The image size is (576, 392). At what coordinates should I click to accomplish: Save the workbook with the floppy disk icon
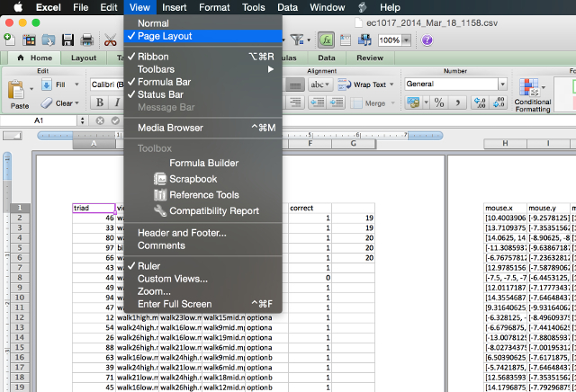[x=67, y=40]
